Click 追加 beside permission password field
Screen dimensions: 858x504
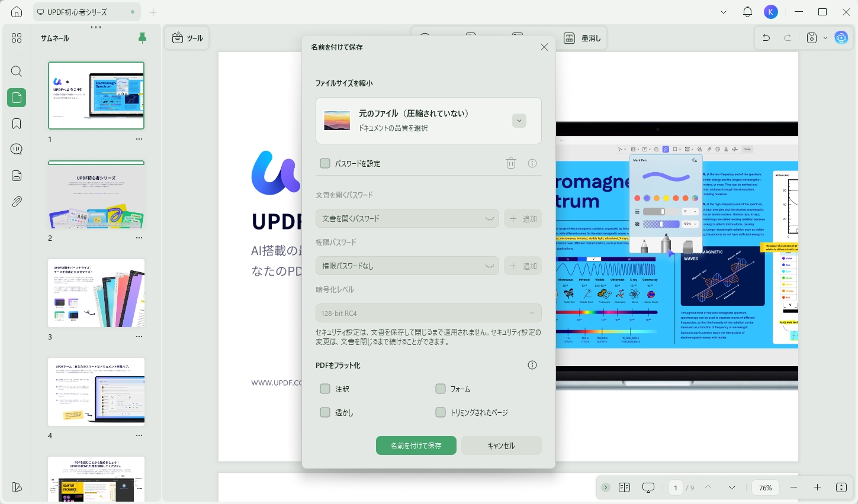523,266
